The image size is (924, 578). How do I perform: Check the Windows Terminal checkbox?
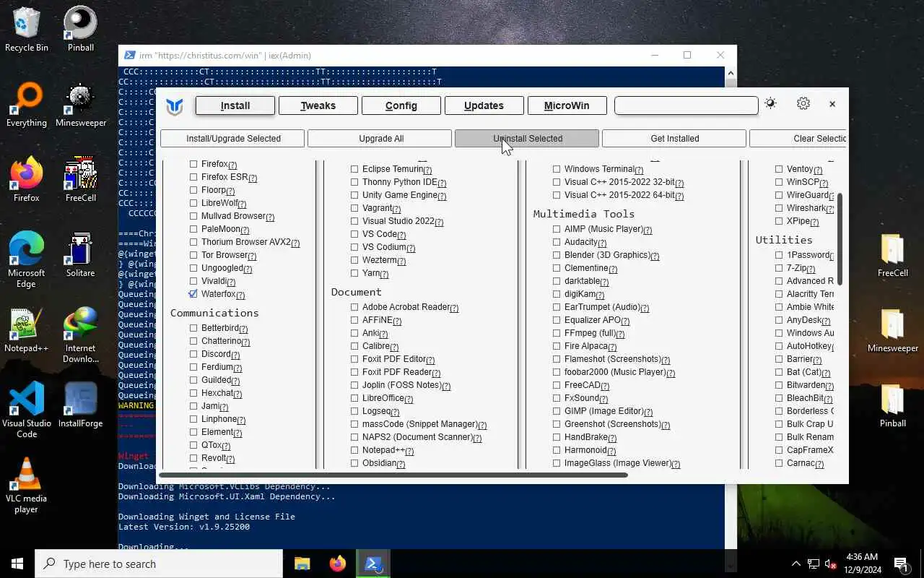[557, 169]
